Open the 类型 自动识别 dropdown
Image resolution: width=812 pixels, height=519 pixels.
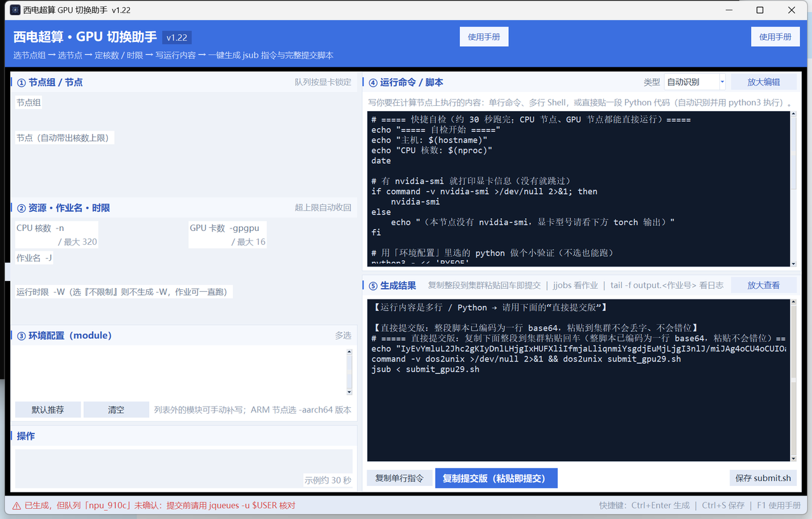click(x=694, y=82)
